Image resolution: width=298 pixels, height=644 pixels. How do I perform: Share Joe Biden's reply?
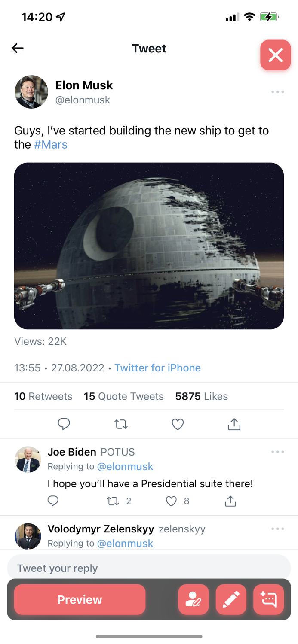(230, 501)
